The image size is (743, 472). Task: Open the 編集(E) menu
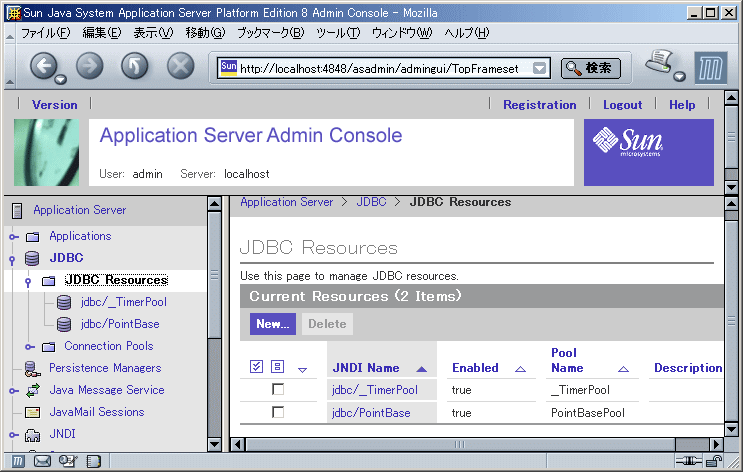pyautogui.click(x=102, y=33)
